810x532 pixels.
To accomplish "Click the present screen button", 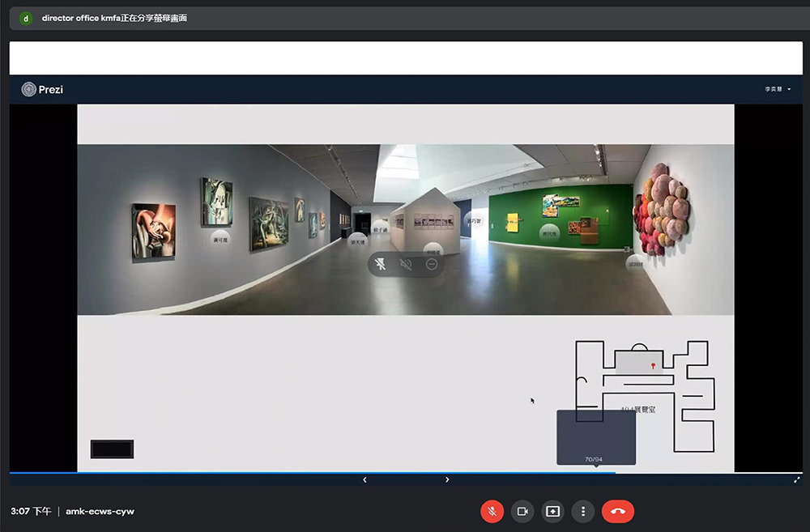I will coord(552,511).
